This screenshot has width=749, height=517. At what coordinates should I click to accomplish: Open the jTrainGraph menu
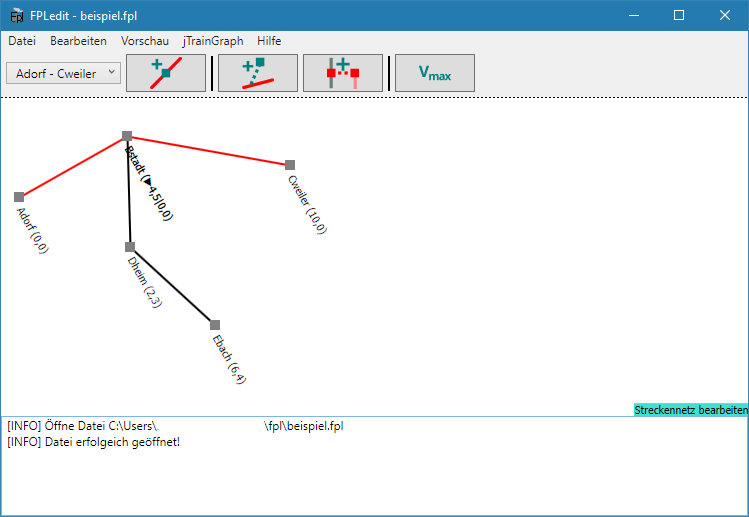(213, 41)
